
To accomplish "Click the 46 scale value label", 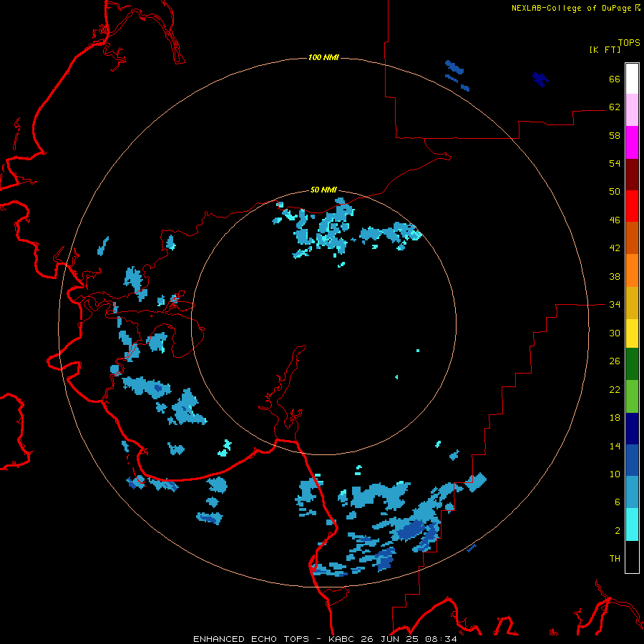I will pos(615,220).
